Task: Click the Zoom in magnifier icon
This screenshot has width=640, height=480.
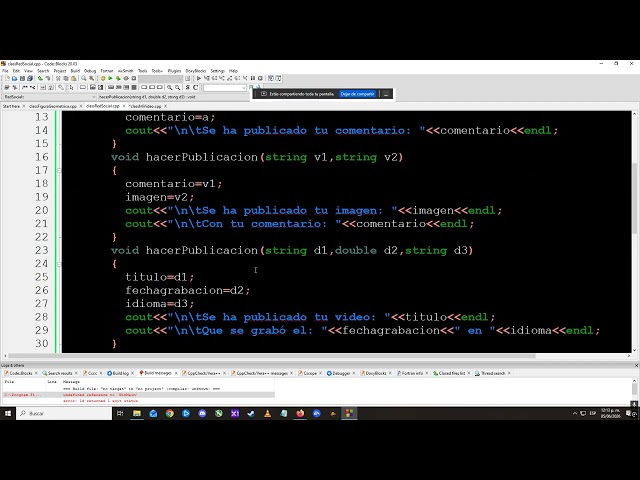Action: coord(169,87)
